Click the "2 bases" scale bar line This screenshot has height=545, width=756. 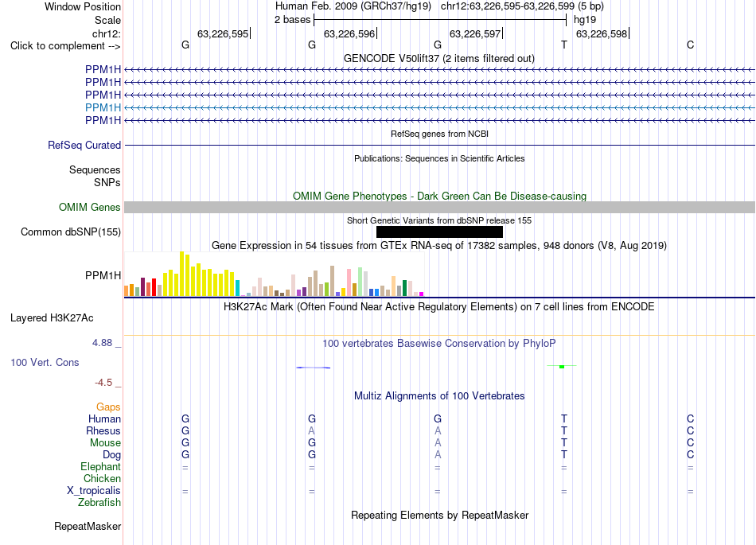pos(440,20)
